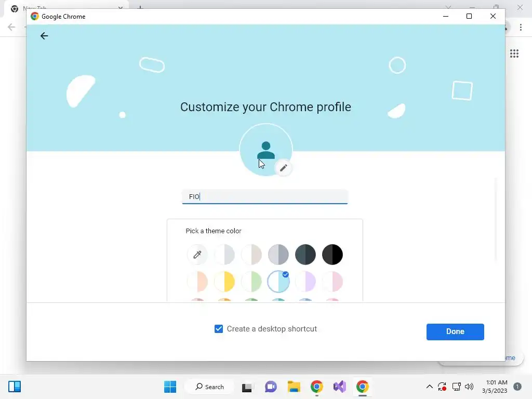Screen dimensions: 532x399
Task: Select the light green theme color
Action: click(x=251, y=282)
